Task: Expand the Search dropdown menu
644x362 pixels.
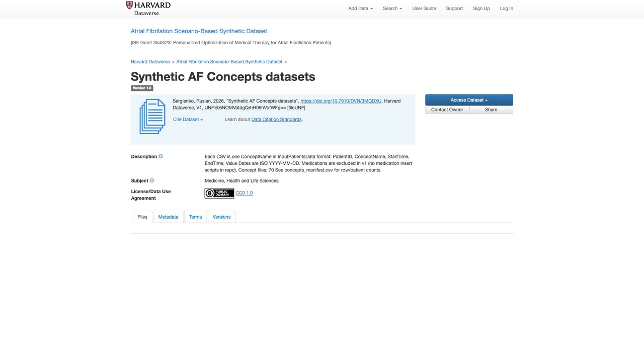Action: coord(392,9)
